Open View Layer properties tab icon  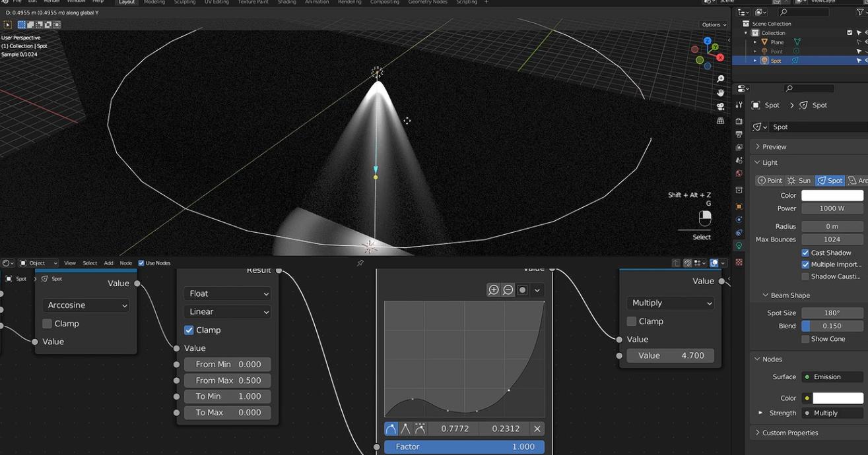tap(739, 147)
